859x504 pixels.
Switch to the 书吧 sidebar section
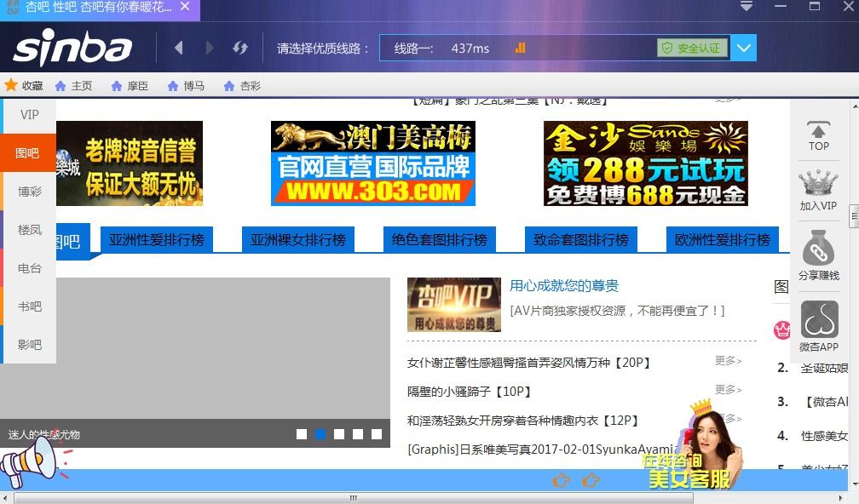[30, 306]
